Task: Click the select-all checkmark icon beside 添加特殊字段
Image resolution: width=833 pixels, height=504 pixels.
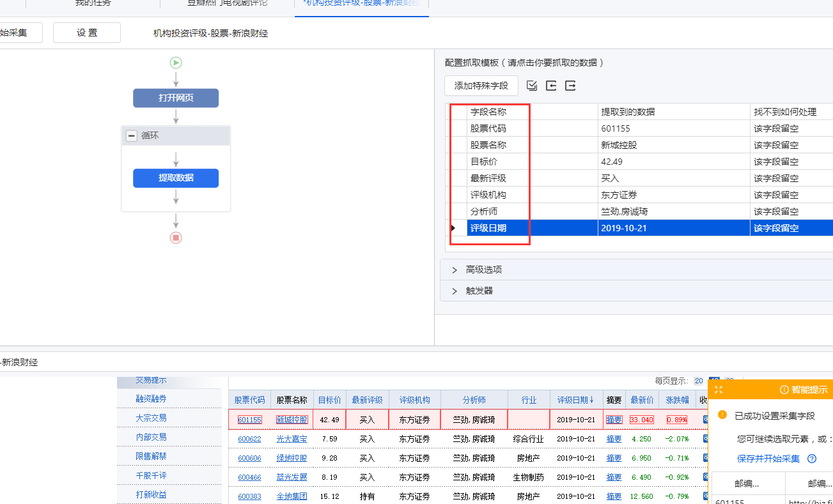Action: [x=532, y=86]
